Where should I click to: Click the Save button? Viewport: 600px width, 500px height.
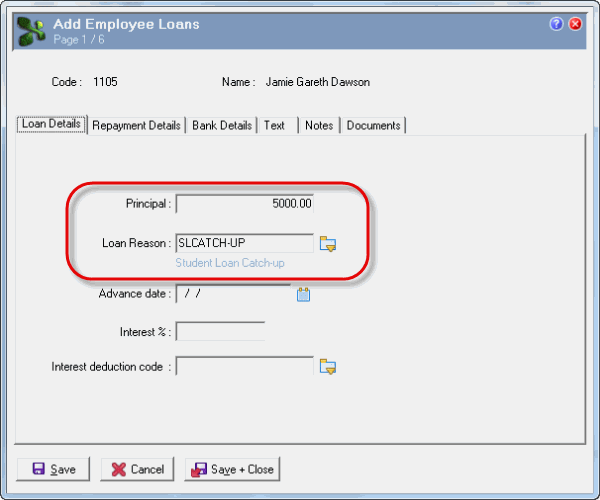[x=53, y=469]
